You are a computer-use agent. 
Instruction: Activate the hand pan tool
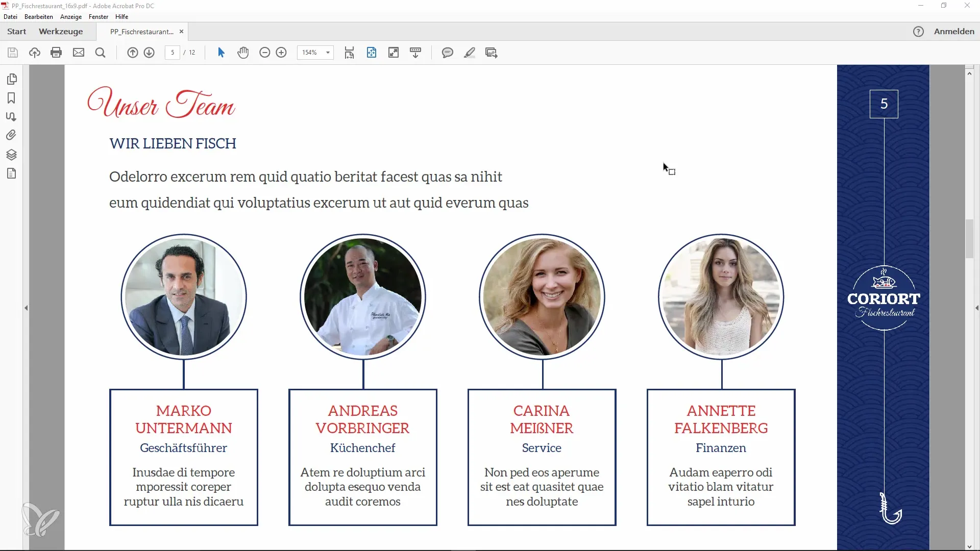coord(243,53)
